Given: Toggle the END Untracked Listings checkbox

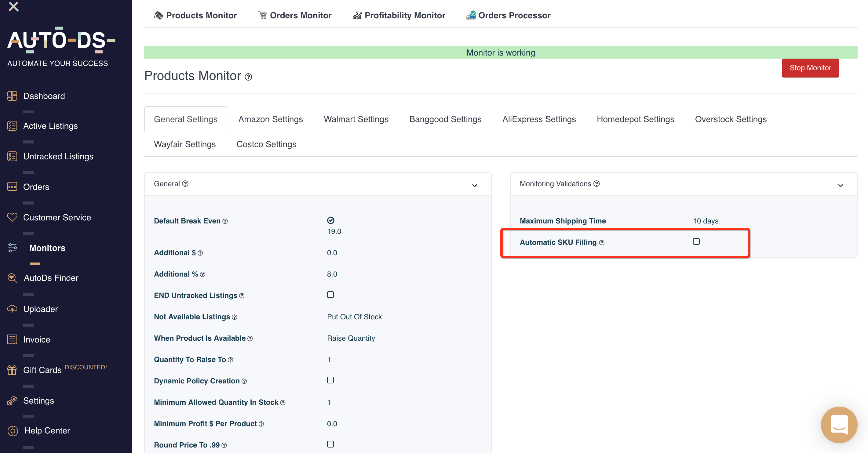Looking at the screenshot, I should (330, 295).
